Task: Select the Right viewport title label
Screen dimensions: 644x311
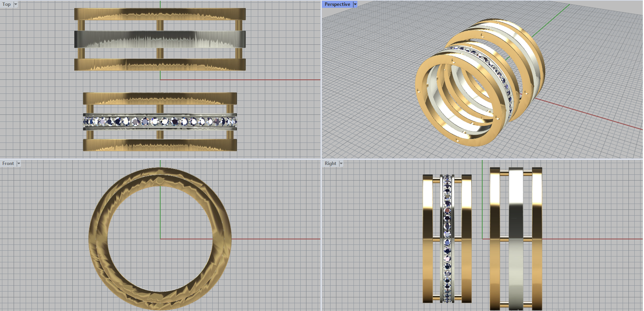Action: [x=330, y=164]
